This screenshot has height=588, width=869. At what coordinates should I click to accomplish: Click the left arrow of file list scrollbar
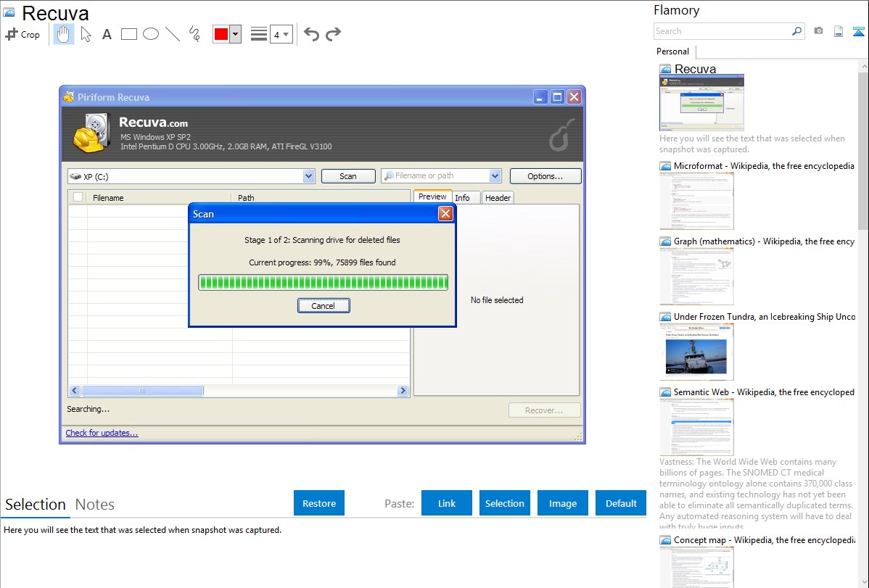75,391
